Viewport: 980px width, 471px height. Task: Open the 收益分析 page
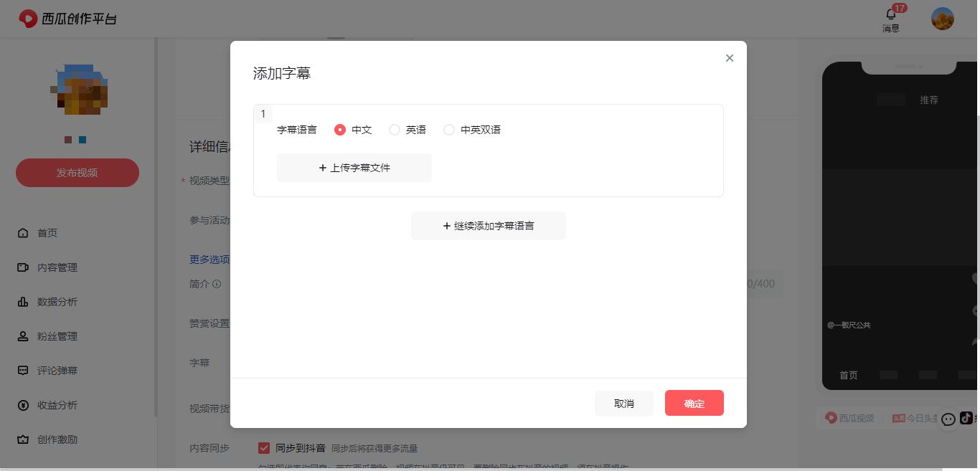click(x=57, y=405)
